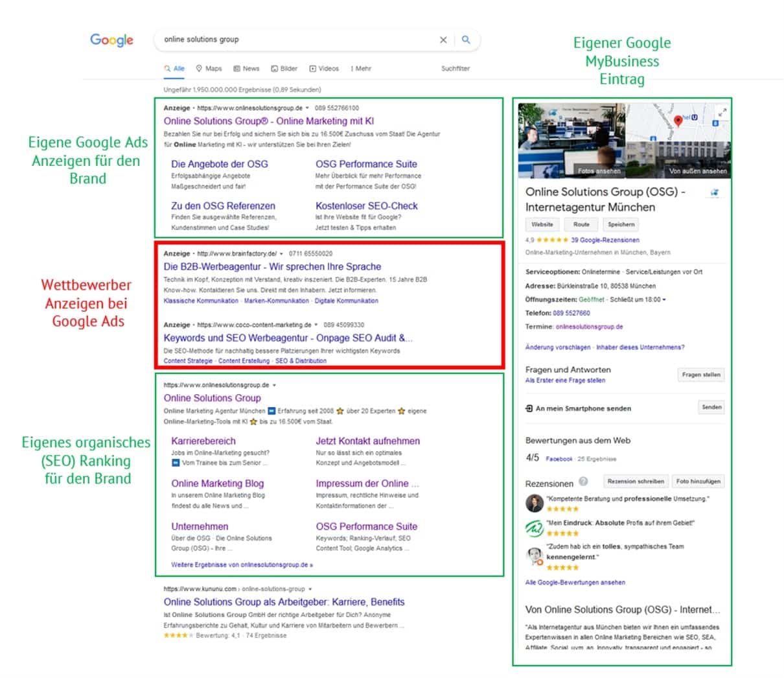The image size is (784, 678).
Task: Click Als Erster eine Frage stellen
Action: point(565,380)
